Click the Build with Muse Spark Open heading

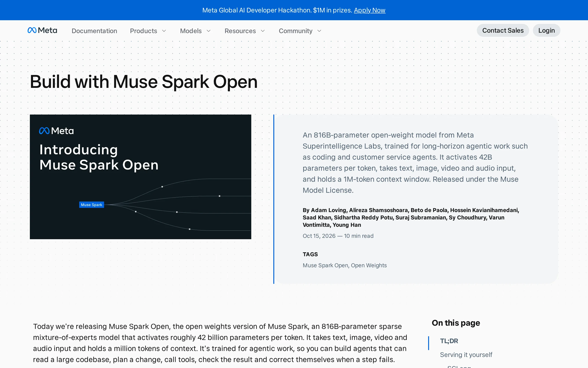(144, 82)
